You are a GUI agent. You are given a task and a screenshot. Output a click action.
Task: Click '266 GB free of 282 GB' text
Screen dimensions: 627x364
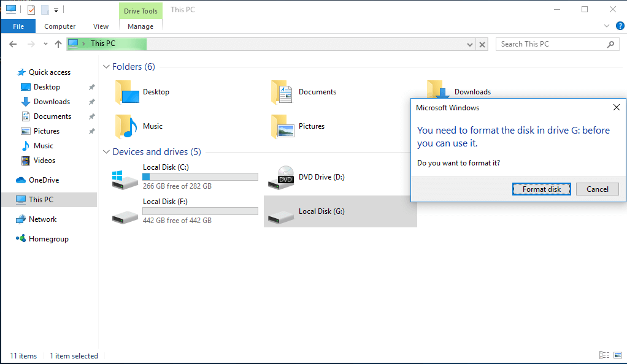click(x=177, y=186)
